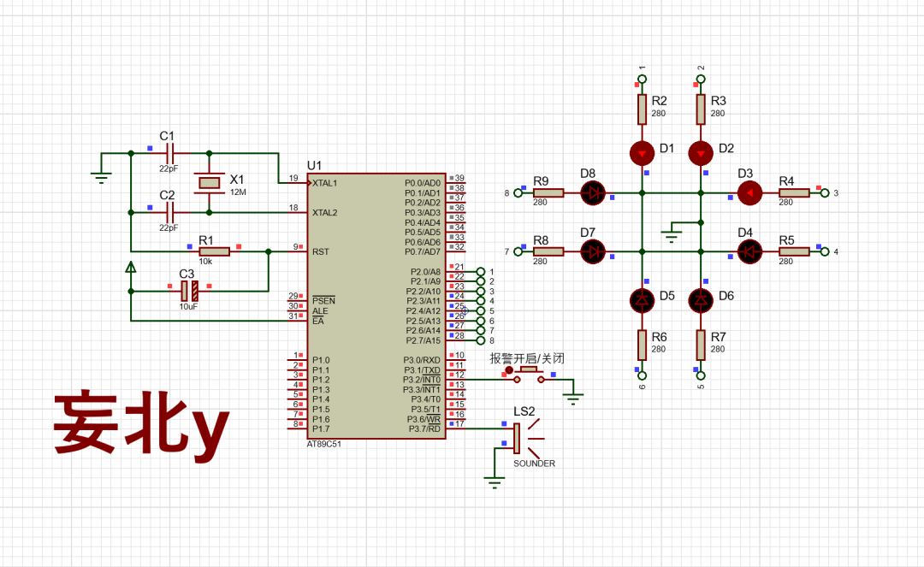Click terminal 1 on pin P2.0/A8

(x=481, y=271)
